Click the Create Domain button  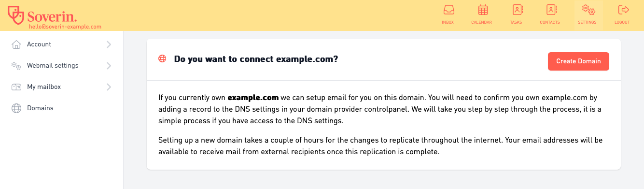click(x=578, y=61)
